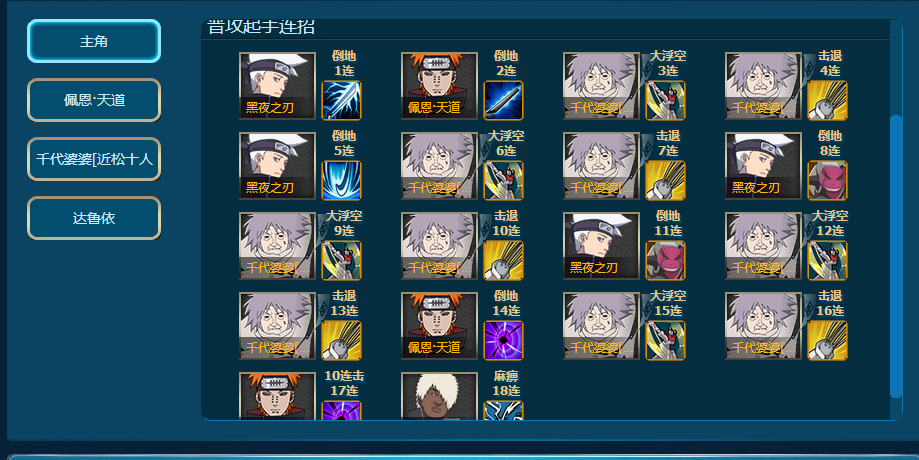Viewport: 919px width, 460px height.
Task: Select the 18连 麻痹 skill icon
Action: click(x=503, y=410)
